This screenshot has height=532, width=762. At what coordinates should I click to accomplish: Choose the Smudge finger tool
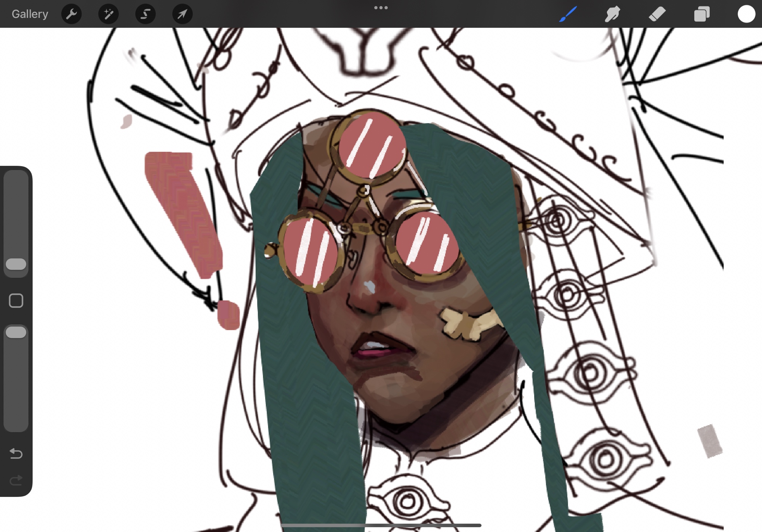(612, 14)
